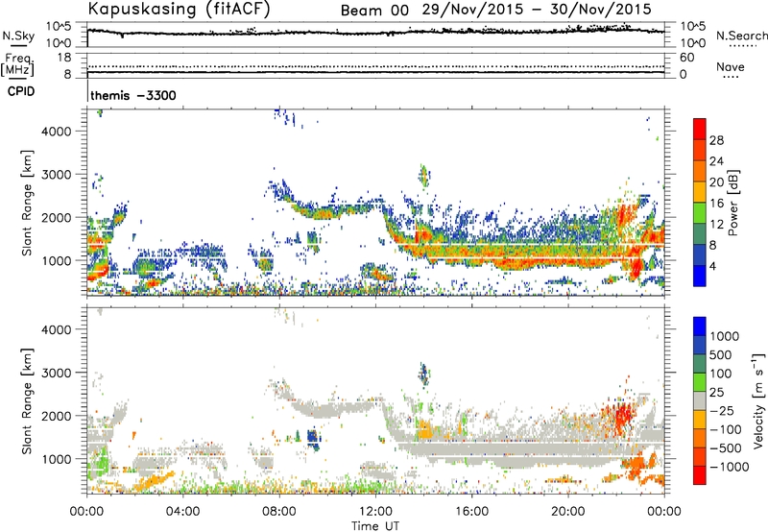Click the 18 frequency axis tick
This screenshot has width=768, height=532.
click(x=64, y=58)
